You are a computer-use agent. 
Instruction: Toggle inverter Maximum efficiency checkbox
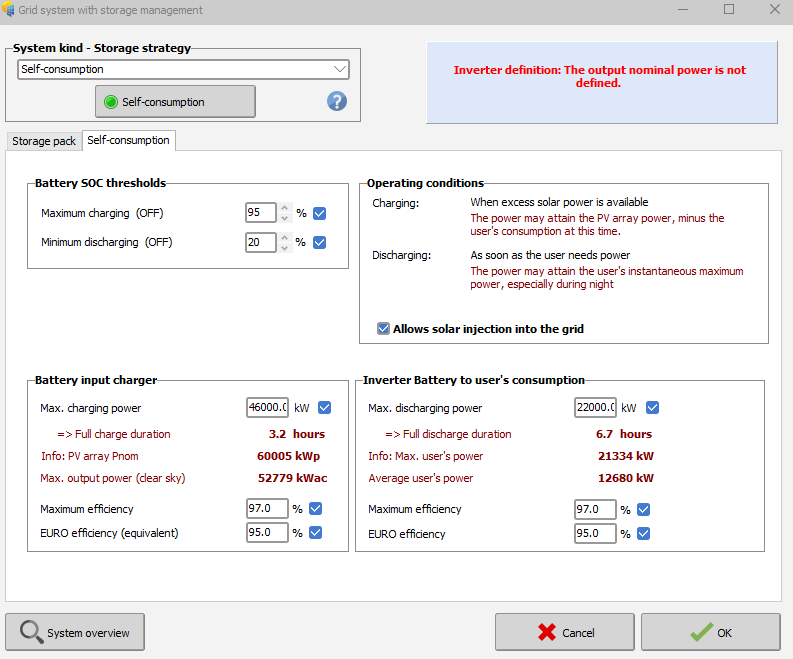[x=643, y=509]
